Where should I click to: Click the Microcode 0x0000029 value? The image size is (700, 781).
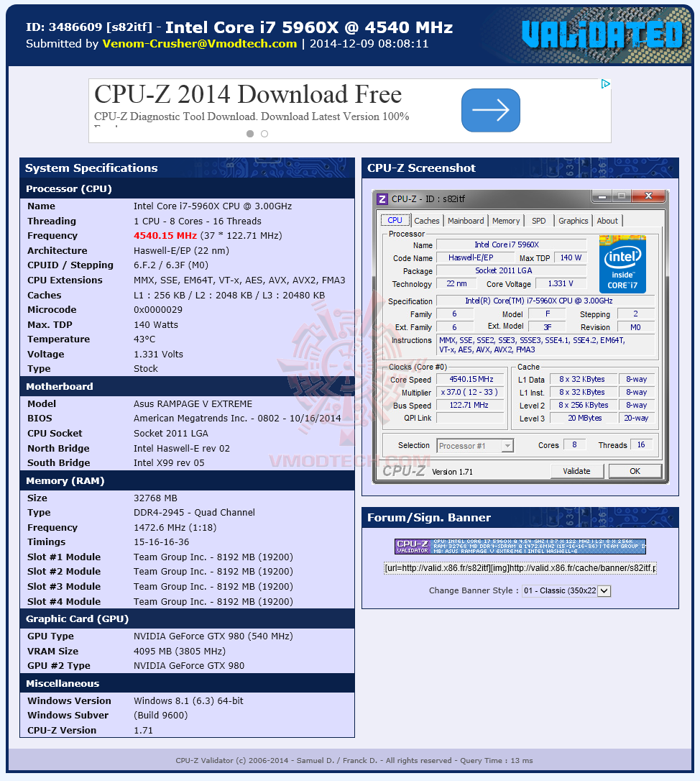(x=158, y=310)
